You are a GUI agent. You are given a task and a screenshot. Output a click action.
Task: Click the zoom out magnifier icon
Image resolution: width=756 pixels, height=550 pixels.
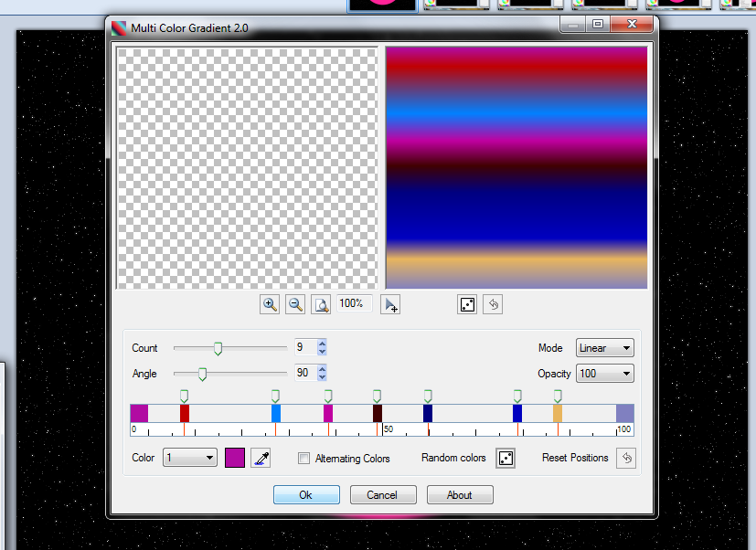tap(295, 304)
